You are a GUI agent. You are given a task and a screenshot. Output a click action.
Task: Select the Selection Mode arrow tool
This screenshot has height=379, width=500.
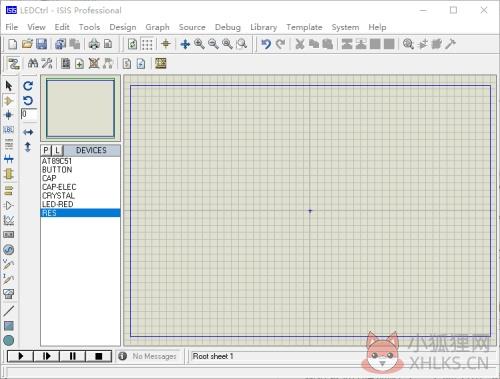9,86
